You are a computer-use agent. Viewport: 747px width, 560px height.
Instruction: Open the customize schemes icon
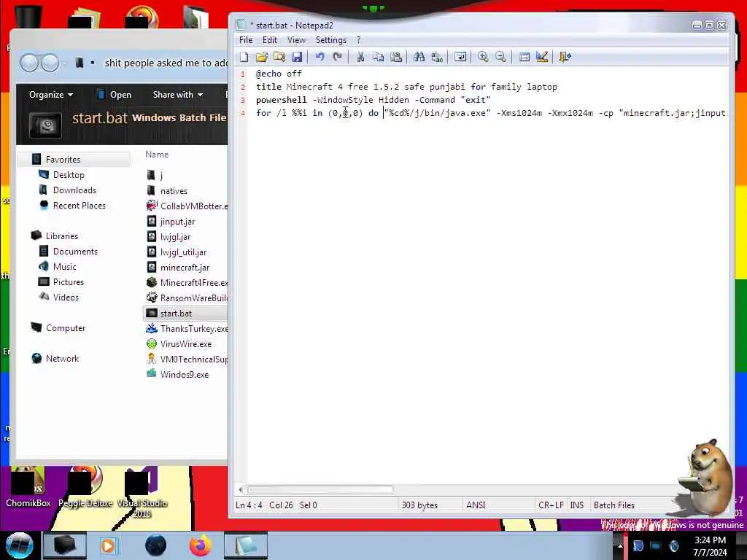pyautogui.click(x=542, y=57)
